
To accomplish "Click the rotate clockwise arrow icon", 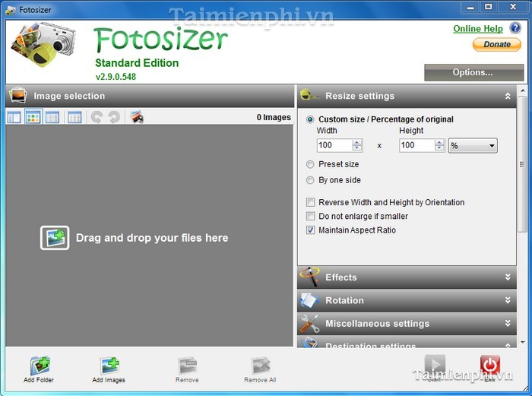I will (x=114, y=117).
